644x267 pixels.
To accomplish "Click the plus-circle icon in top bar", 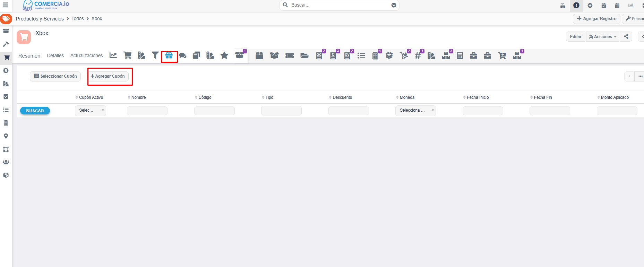I will [590, 5].
